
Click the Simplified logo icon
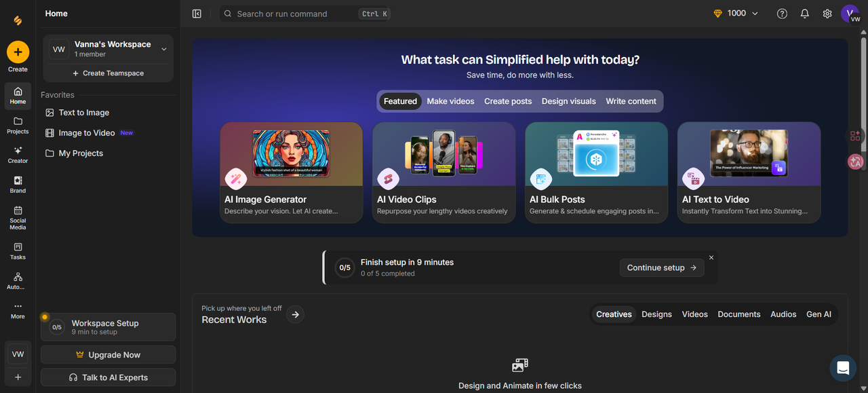[18, 20]
